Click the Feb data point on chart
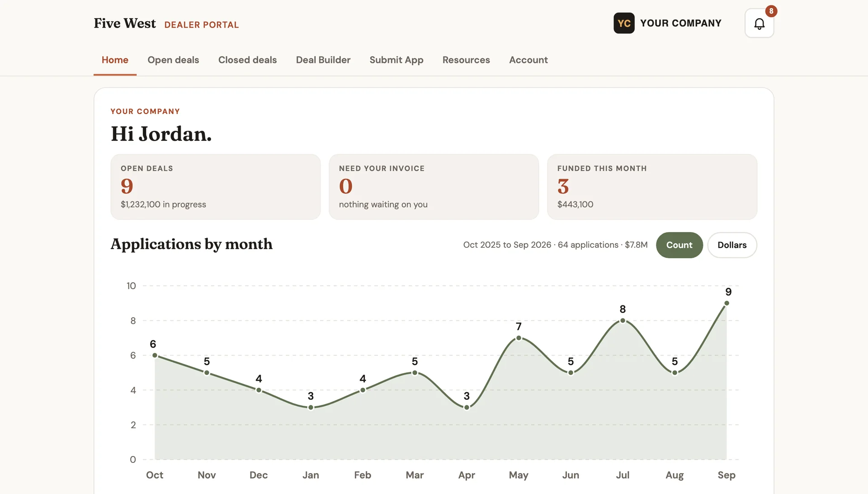Image resolution: width=868 pixels, height=494 pixels. [x=363, y=390]
